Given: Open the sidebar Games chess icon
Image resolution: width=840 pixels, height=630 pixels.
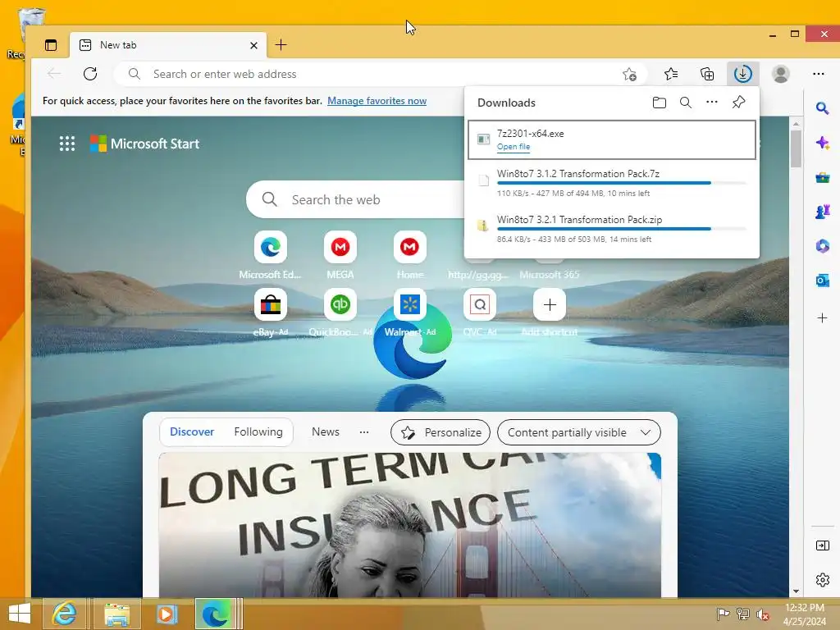Looking at the screenshot, I should (x=822, y=212).
